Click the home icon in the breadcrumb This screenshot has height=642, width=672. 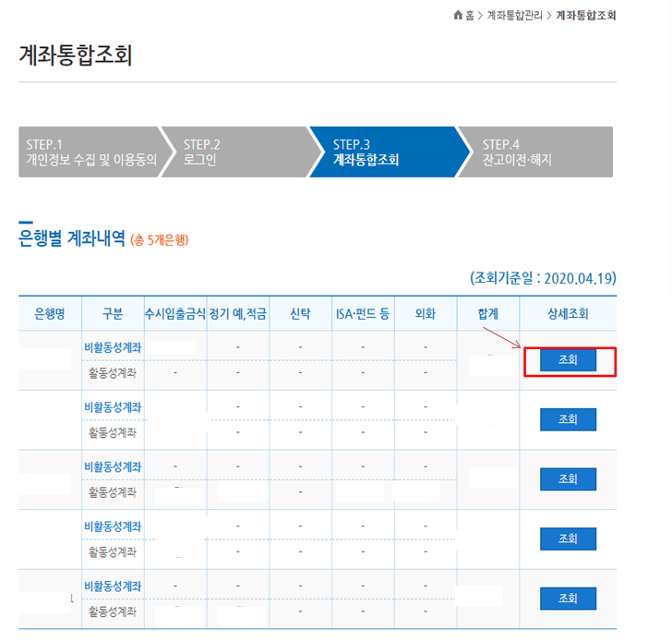(x=458, y=15)
